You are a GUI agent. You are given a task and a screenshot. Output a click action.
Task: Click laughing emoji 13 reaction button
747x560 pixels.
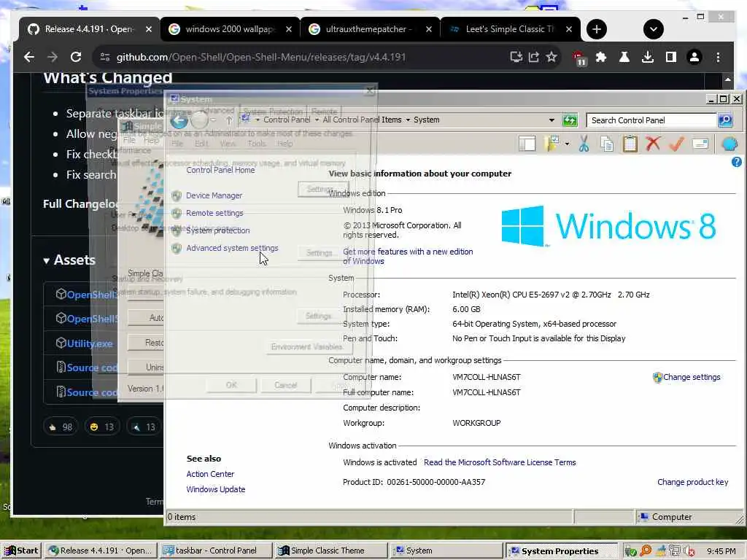click(x=102, y=427)
